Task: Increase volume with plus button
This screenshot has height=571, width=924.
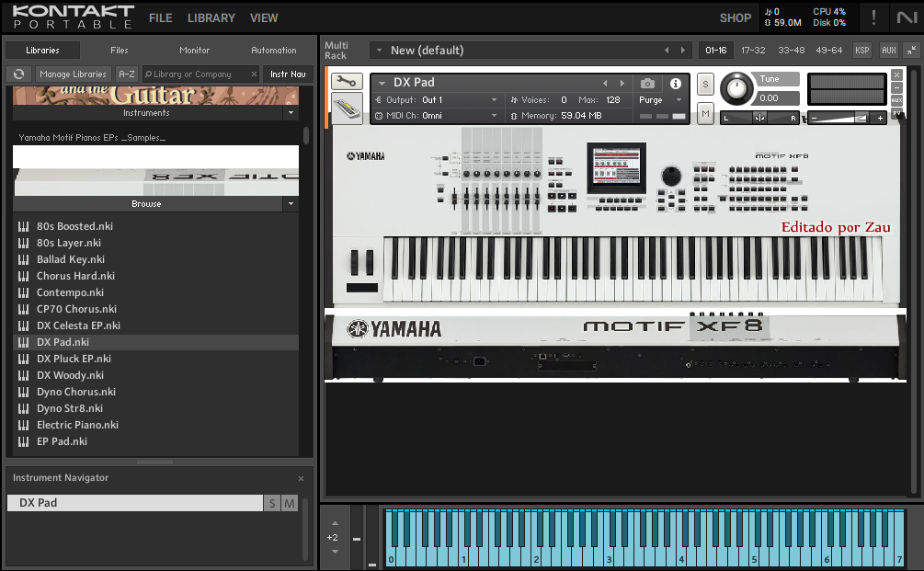Action: tap(880, 119)
